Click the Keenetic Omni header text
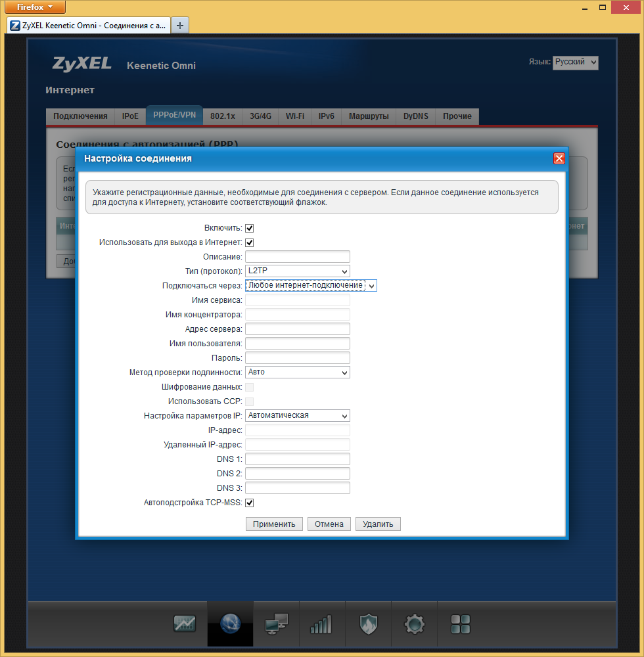The image size is (644, 657). [x=161, y=66]
